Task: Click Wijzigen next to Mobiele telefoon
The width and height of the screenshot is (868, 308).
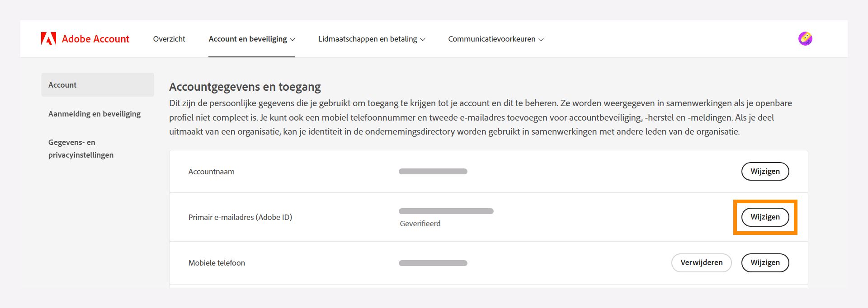Action: pyautogui.click(x=765, y=262)
